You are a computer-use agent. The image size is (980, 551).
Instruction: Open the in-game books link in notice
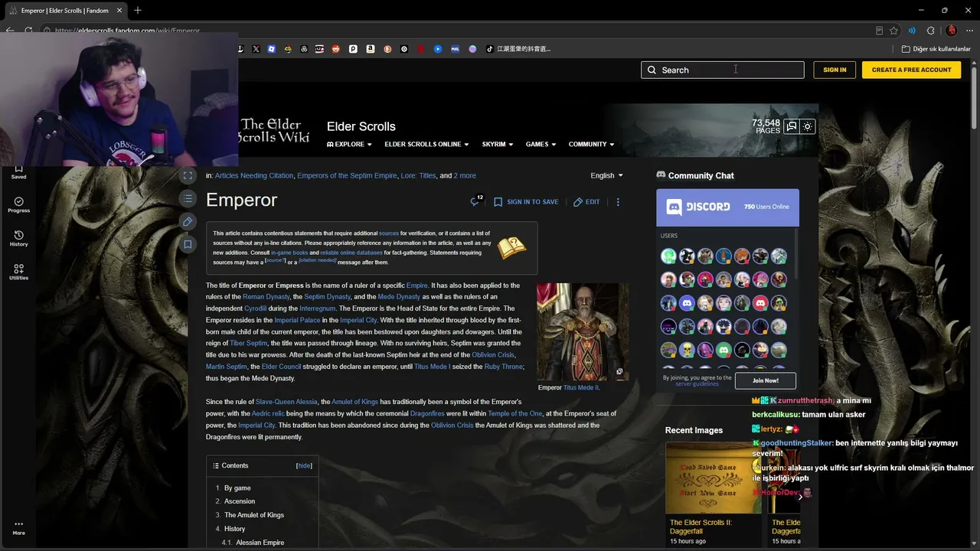(x=289, y=253)
